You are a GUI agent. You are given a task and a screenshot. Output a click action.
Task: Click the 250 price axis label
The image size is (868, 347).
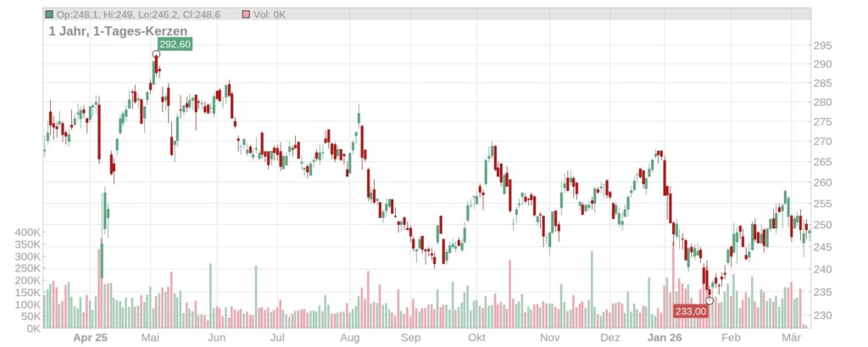coord(823,225)
